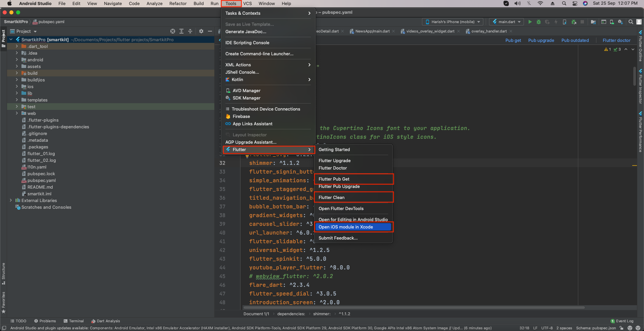Viewport: 644px width, 331px height.
Task: Open the AVD Manager toolbar icon
Action: 612,22
